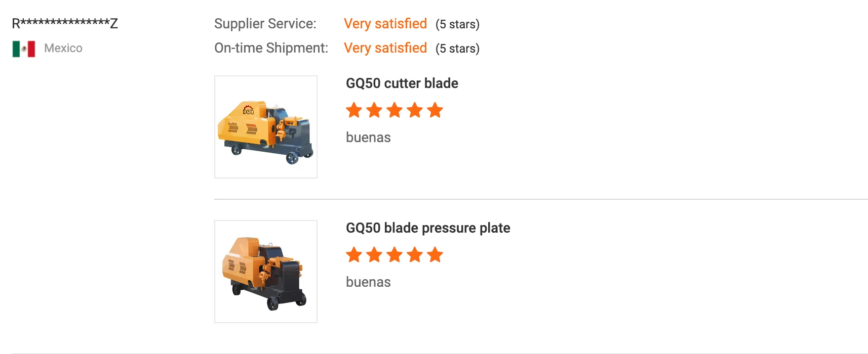Click the "buenas" review under pressure plate
The width and height of the screenshot is (868, 354).
pyautogui.click(x=368, y=282)
